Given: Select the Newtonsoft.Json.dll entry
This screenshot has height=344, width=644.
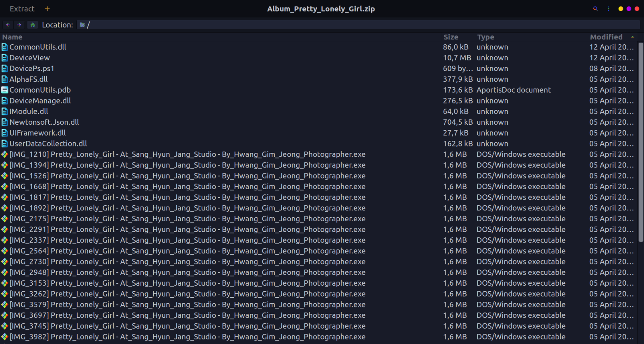Looking at the screenshot, I should click(44, 122).
